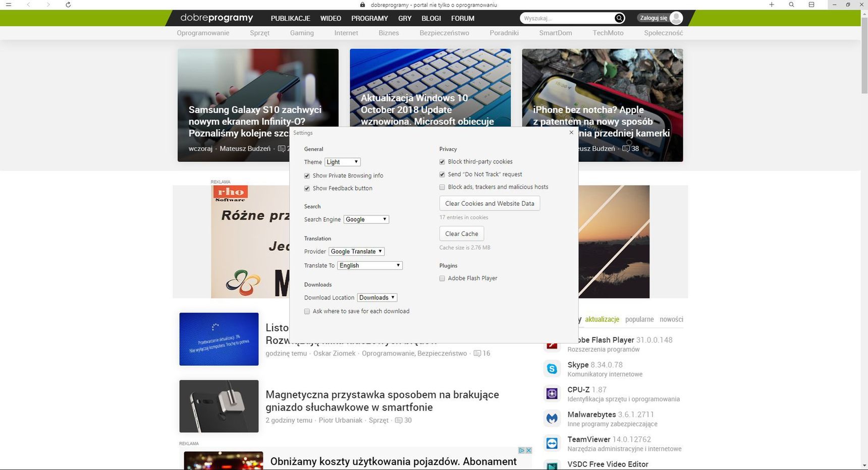The width and height of the screenshot is (868, 470).
Task: Open the Skype 8.34.0.78 link
Action: click(x=595, y=365)
